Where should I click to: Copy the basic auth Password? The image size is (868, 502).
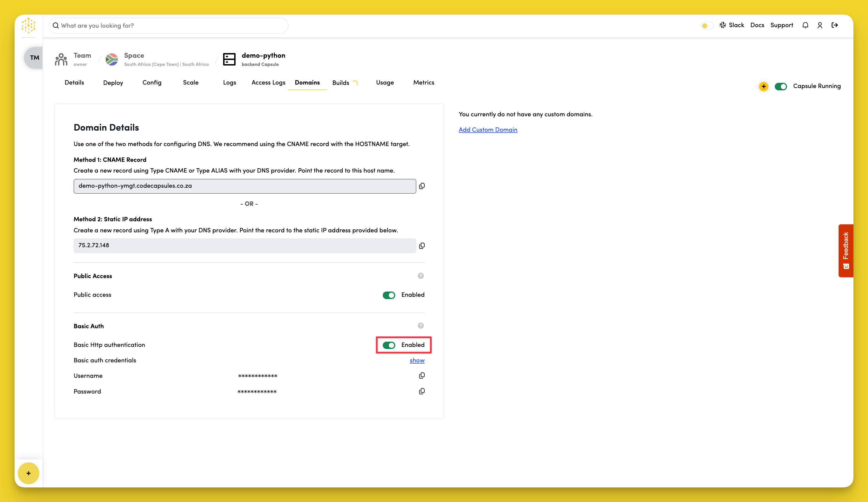click(421, 391)
